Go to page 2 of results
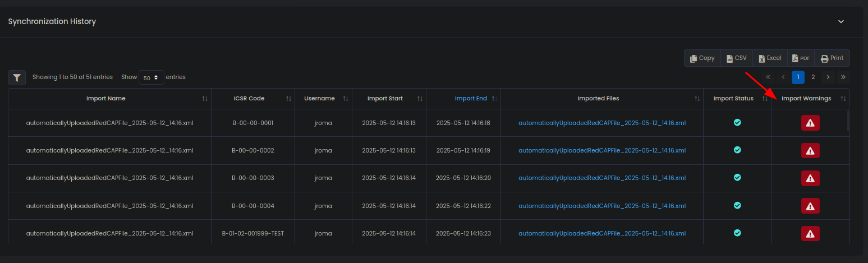The width and height of the screenshot is (868, 263). pyautogui.click(x=813, y=77)
